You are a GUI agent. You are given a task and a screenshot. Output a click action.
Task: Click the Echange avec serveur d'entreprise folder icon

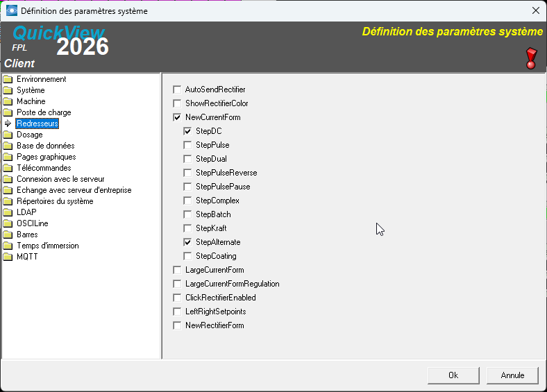pos(8,190)
